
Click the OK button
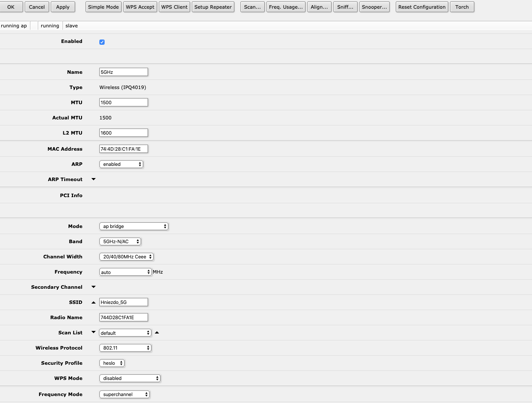point(11,7)
